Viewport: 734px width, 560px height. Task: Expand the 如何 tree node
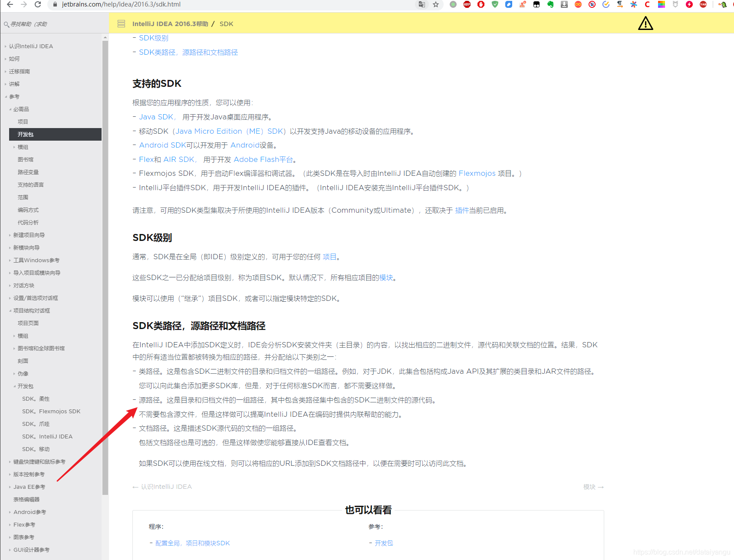[x=5, y=59]
